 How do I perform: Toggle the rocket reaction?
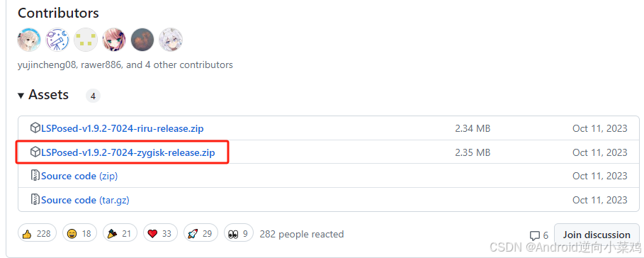200,234
